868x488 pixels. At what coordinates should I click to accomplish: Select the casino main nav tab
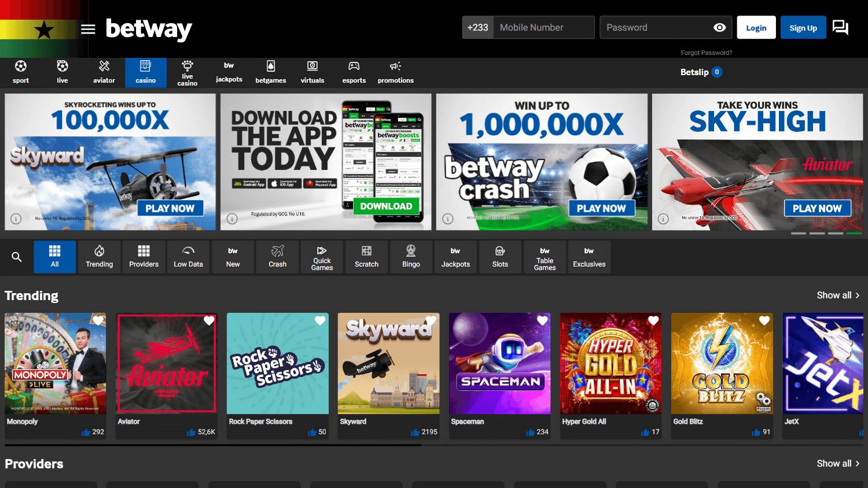click(146, 72)
